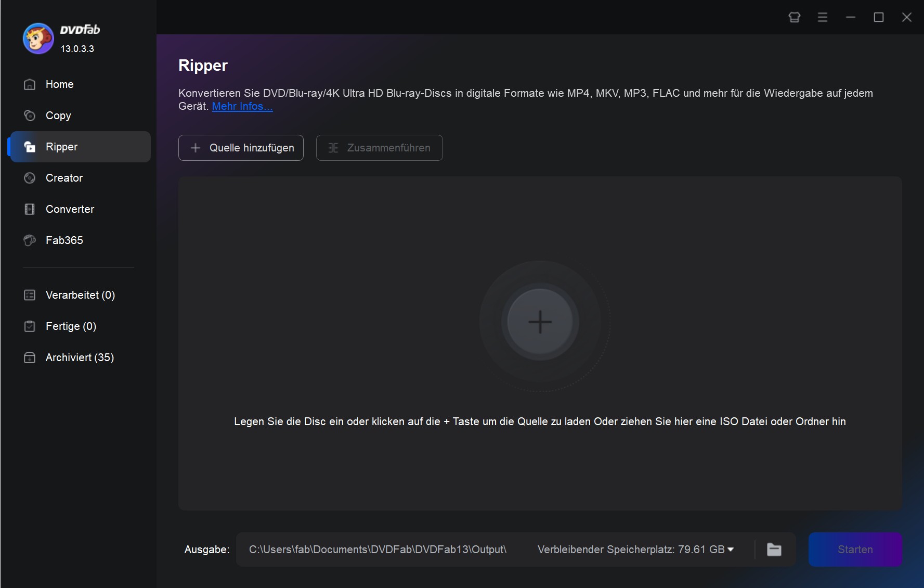Click the Ripper page heading
924x588 pixels.
point(203,66)
